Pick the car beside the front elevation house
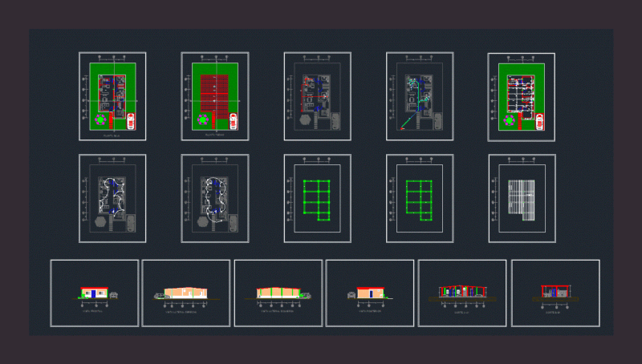Viewport: 642px width, 364px height. pos(114,295)
